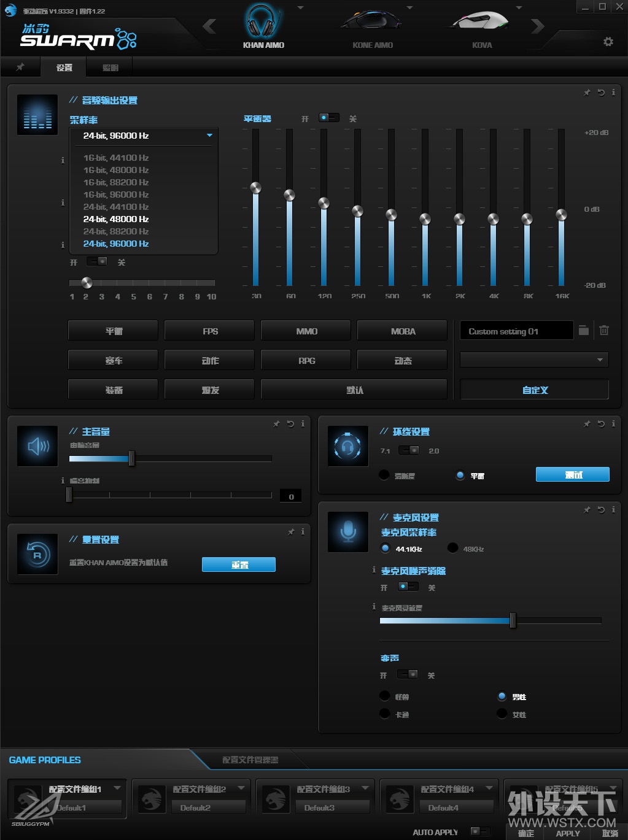Switch to the tab next to 设置

pyautogui.click(x=110, y=67)
